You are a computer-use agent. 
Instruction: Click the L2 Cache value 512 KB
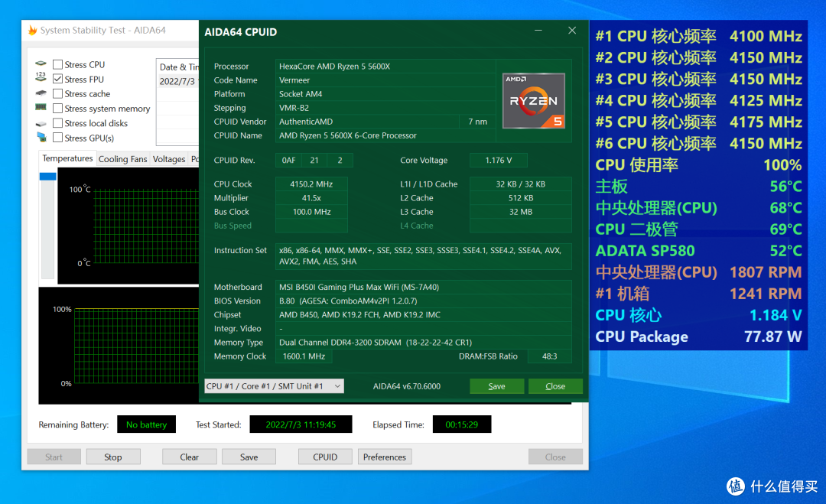point(521,197)
